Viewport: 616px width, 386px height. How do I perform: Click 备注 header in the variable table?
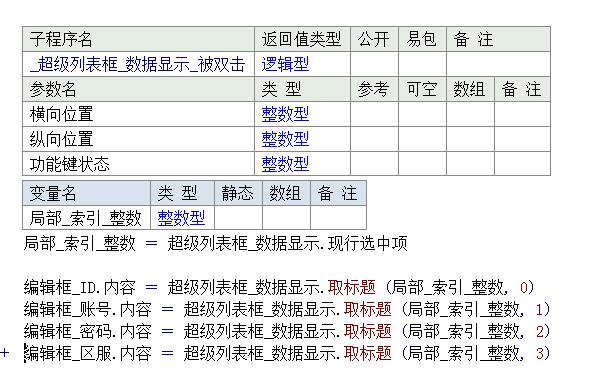click(338, 193)
